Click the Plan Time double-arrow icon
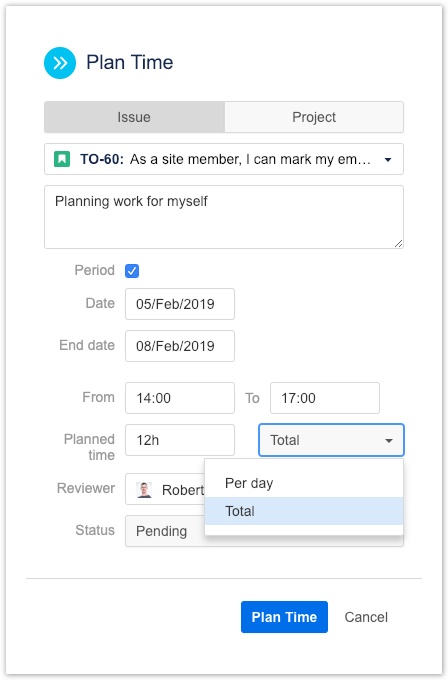 pyautogui.click(x=60, y=63)
